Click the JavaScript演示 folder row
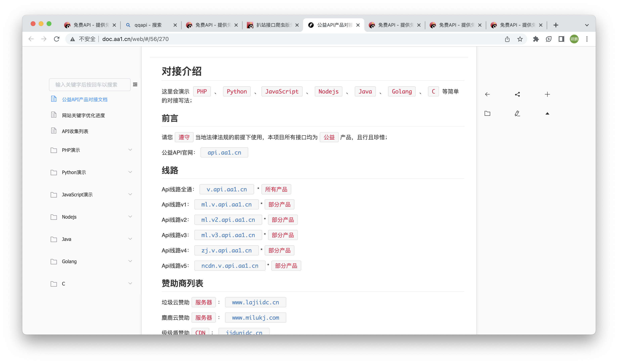 point(91,195)
